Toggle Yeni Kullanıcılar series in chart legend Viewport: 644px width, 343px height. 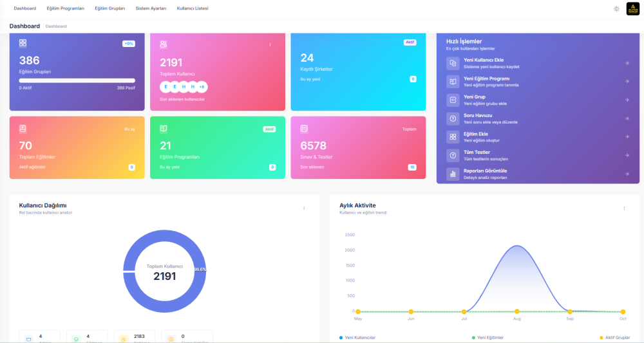(357, 337)
